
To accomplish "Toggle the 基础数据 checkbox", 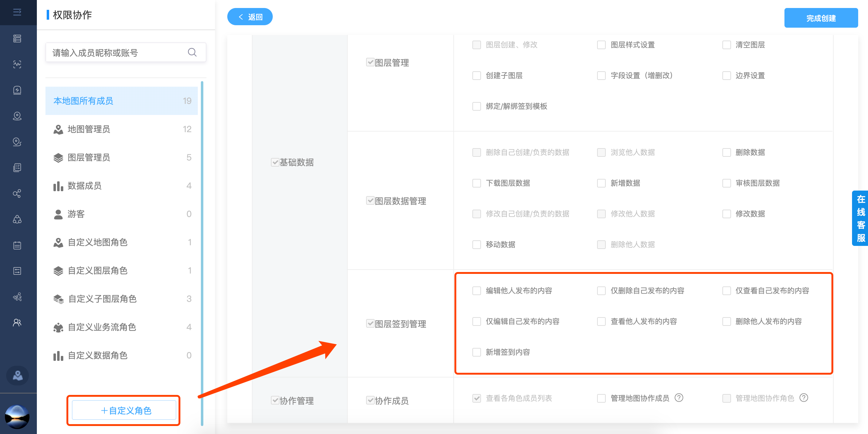I will [x=275, y=162].
